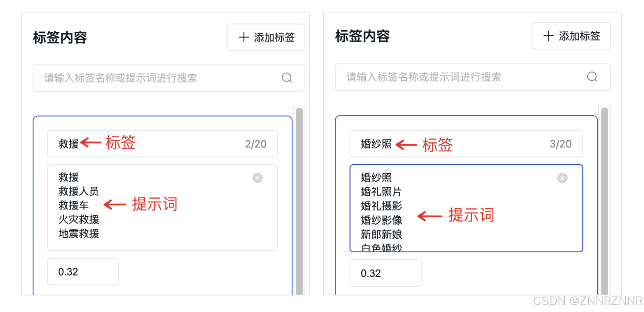The image size is (644, 312).
Task: Click the 0.32 threshold field under 救援
Action: coord(83,272)
